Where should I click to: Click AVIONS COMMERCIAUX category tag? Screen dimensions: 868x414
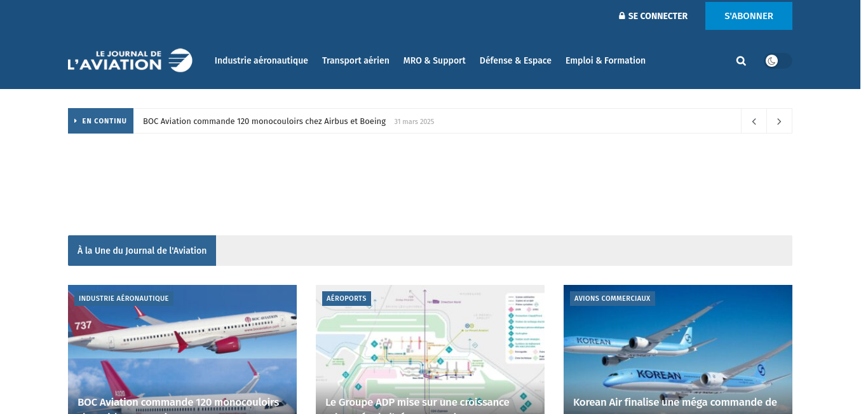point(613,298)
